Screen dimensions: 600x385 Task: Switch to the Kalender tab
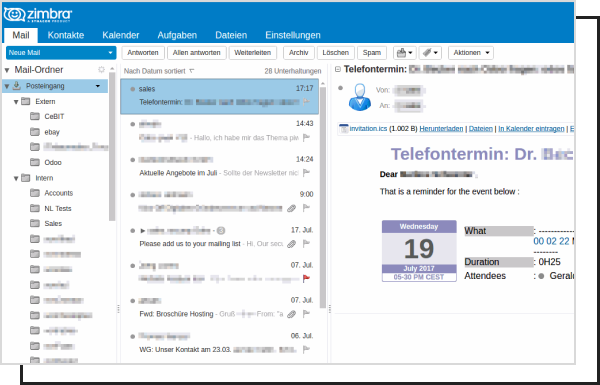[121, 35]
